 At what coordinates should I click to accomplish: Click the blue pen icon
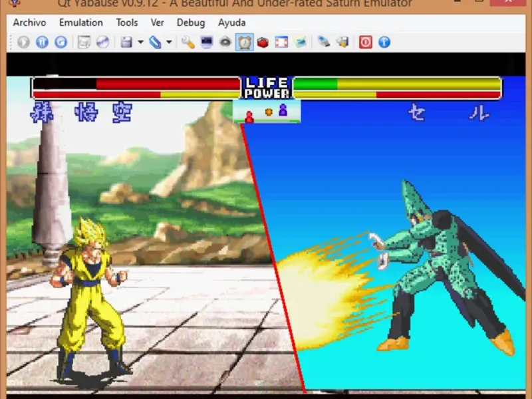pyautogui.click(x=323, y=43)
